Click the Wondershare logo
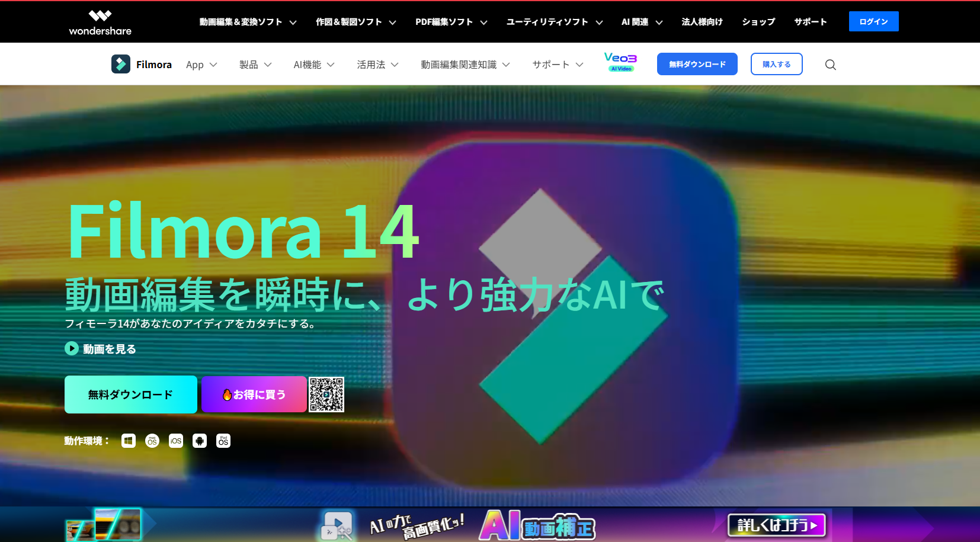980x542 pixels. point(100,22)
